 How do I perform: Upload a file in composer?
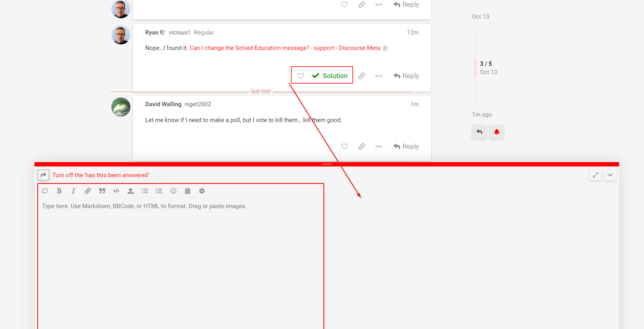tap(130, 191)
